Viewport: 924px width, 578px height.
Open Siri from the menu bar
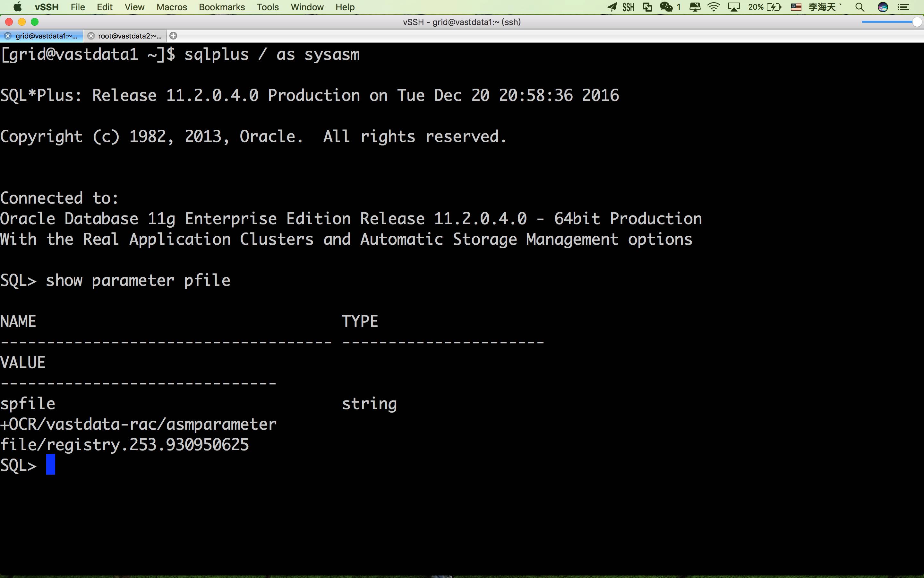883,7
